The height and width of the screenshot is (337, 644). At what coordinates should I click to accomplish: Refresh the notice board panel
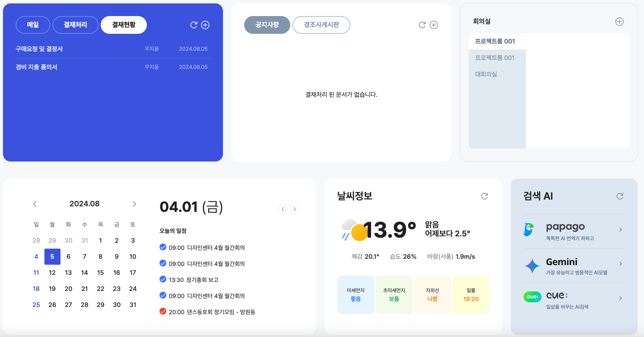(422, 25)
